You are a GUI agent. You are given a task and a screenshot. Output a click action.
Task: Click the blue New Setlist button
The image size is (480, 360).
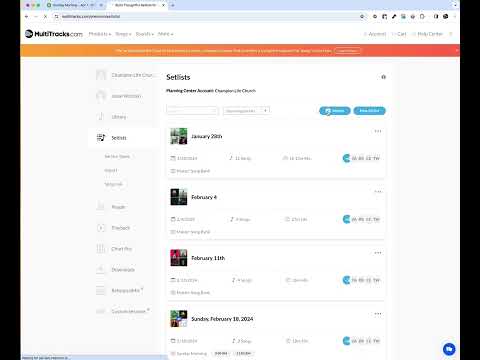369,111
